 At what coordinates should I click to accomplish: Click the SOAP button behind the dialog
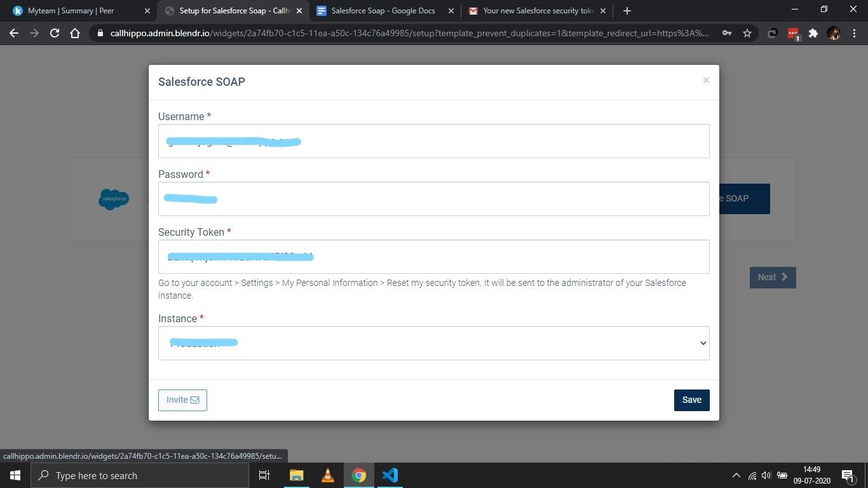(x=744, y=198)
